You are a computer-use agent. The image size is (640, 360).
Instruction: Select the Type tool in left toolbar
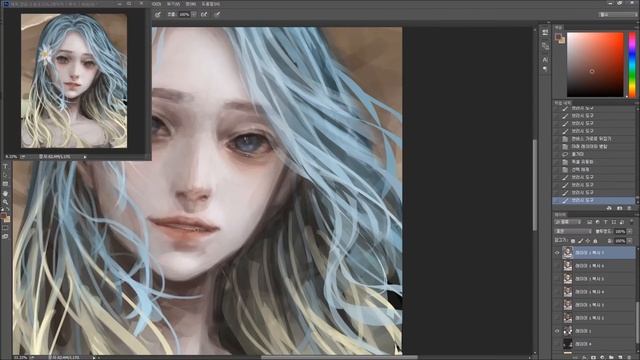[5, 167]
